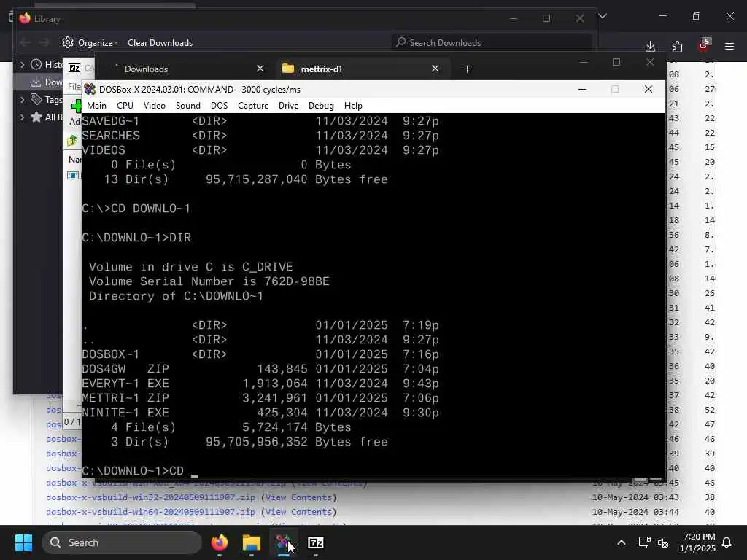The height and width of the screenshot is (560, 747).
Task: Click the Organize gear icon in Library
Action: [x=68, y=42]
